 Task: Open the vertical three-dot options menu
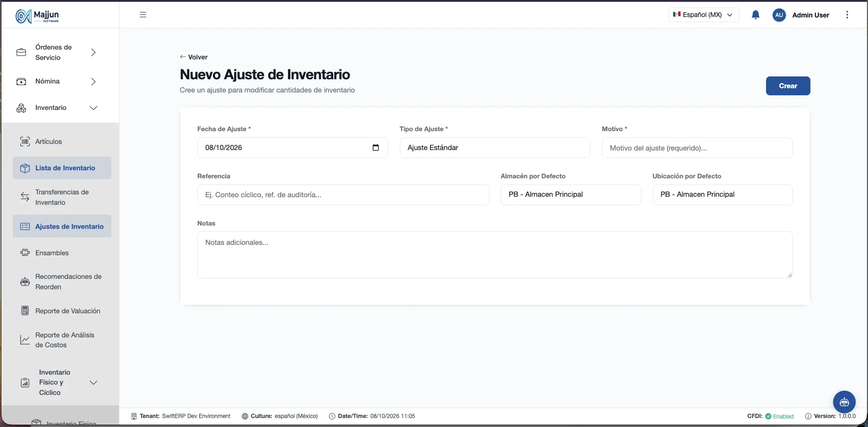(847, 15)
